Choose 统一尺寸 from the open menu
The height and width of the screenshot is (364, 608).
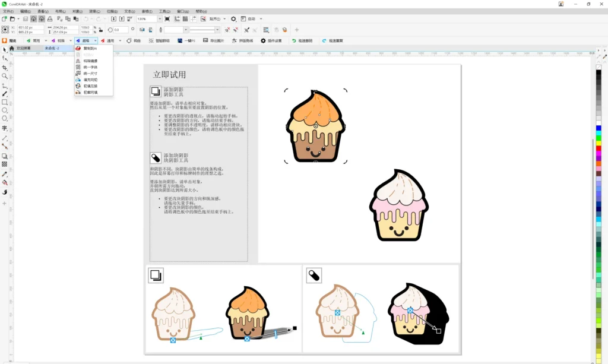point(90,73)
